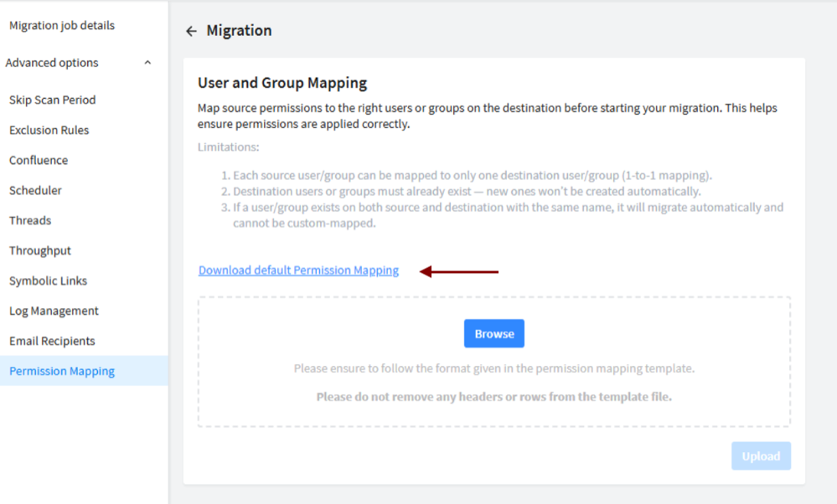
Task: Open Migration job details
Action: click(61, 25)
